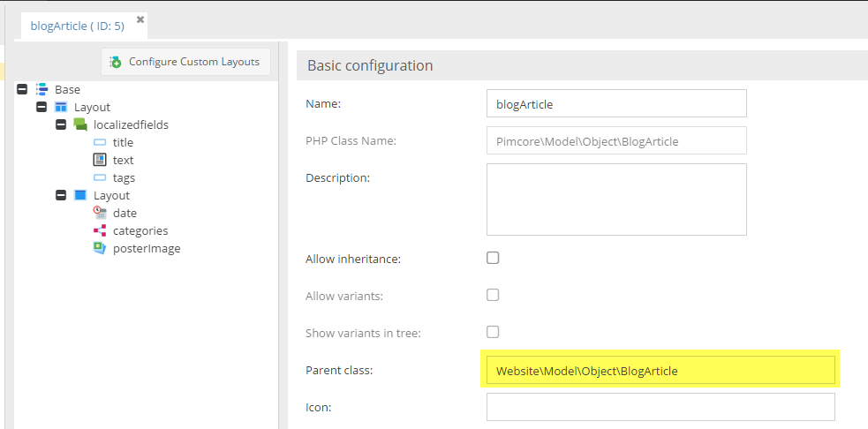Collapse the localizedfields tree node
Image resolution: width=868 pixels, height=429 pixels.
61,124
